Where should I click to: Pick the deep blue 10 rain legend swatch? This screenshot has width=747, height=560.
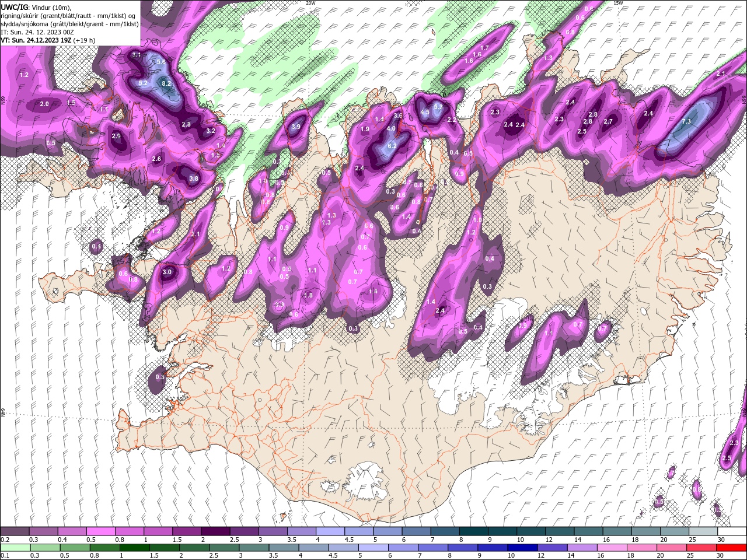pos(523,548)
